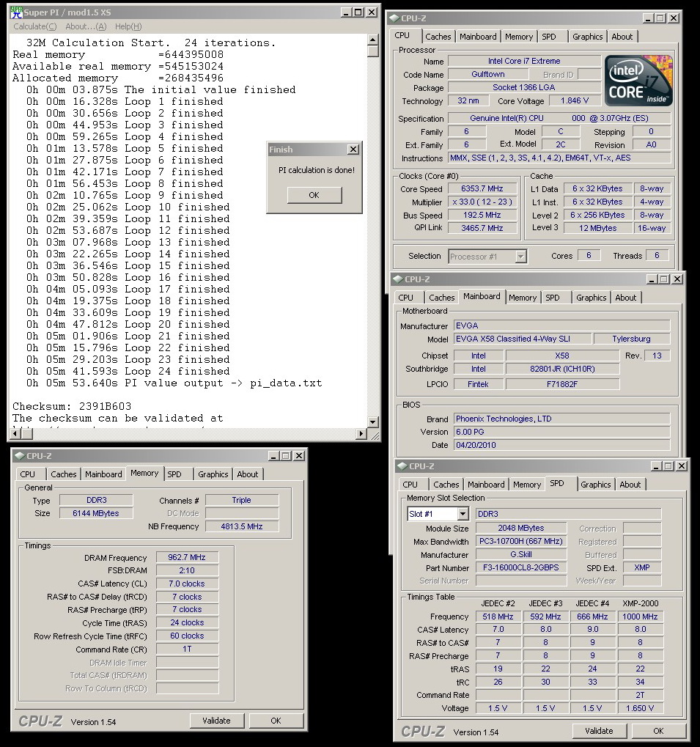Open the Calculate menu in Super PI
Screen dimensions: 700x747
(x=34, y=26)
